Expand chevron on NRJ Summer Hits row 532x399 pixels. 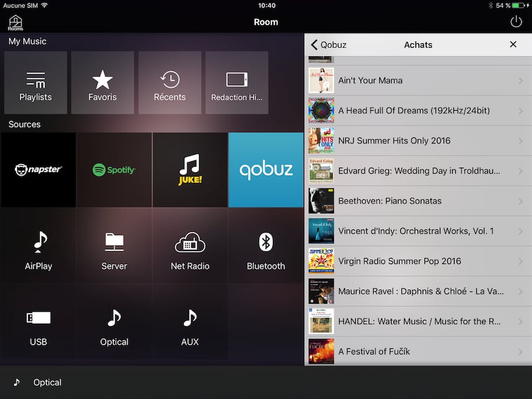point(520,141)
